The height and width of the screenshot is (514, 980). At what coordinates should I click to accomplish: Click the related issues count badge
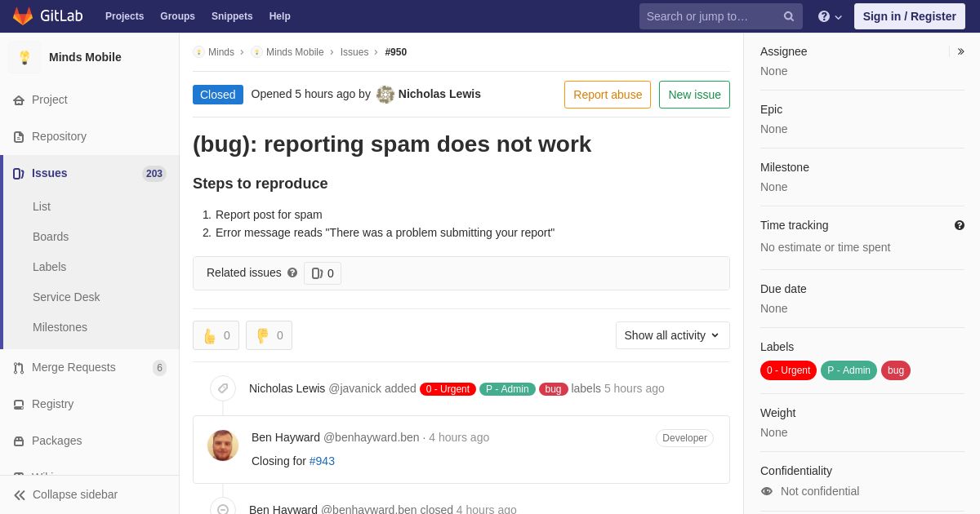323,273
